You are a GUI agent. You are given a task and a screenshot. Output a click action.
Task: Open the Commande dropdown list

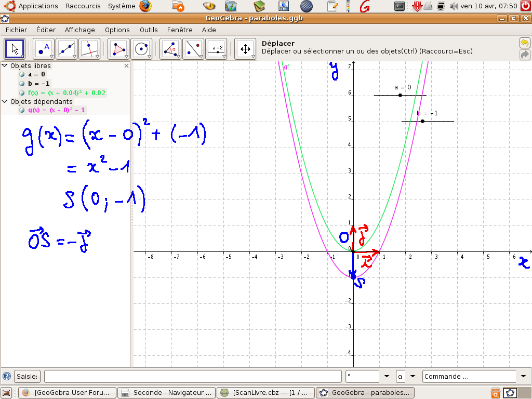(523, 376)
